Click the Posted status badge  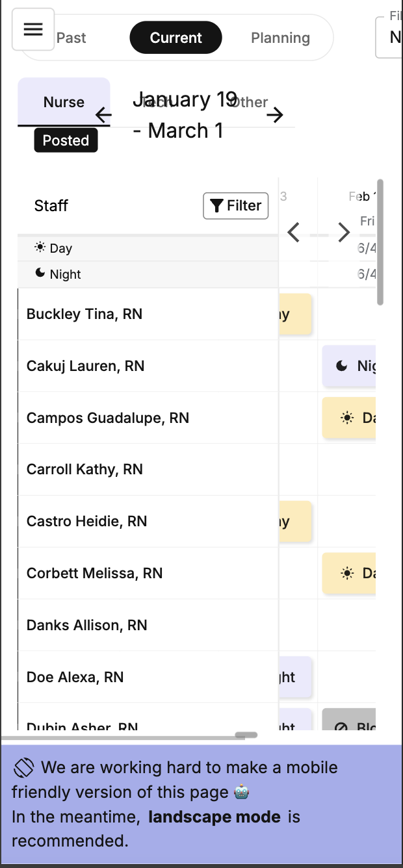point(66,140)
